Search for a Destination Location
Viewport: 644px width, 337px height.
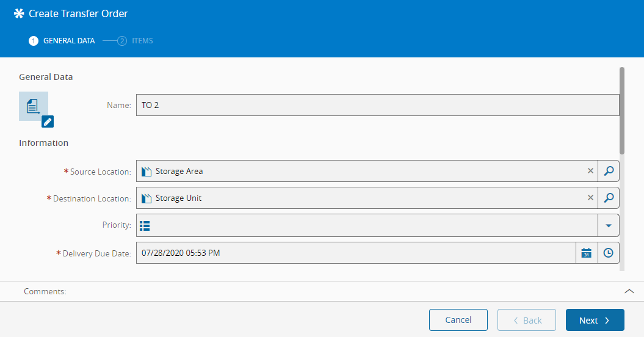pos(608,198)
